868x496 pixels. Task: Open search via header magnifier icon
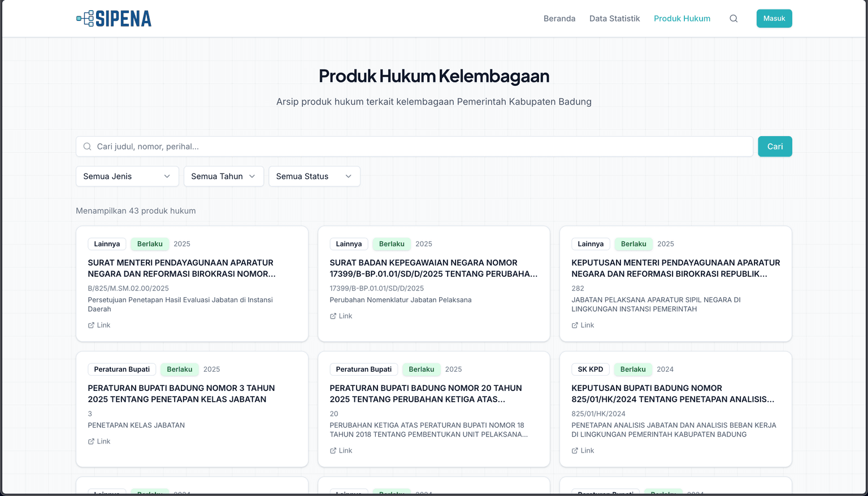click(x=734, y=19)
